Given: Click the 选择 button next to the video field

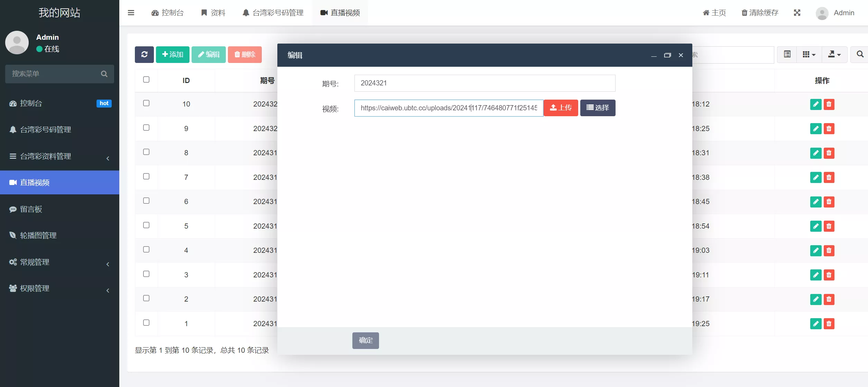Looking at the screenshot, I should point(597,108).
